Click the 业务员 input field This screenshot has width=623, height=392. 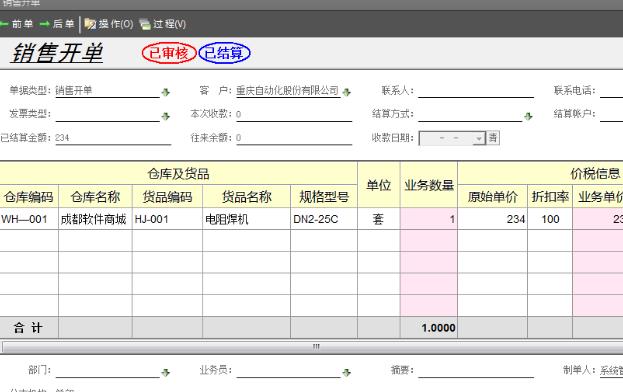point(288,371)
